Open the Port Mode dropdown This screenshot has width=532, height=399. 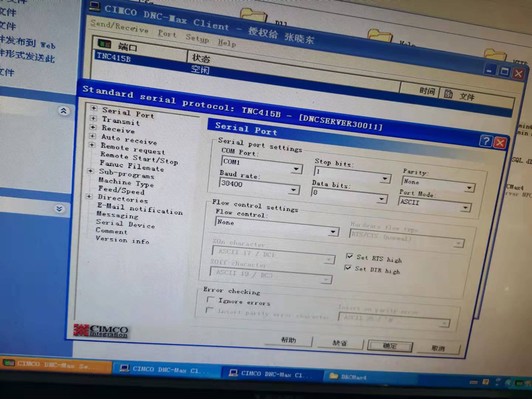[465, 208]
